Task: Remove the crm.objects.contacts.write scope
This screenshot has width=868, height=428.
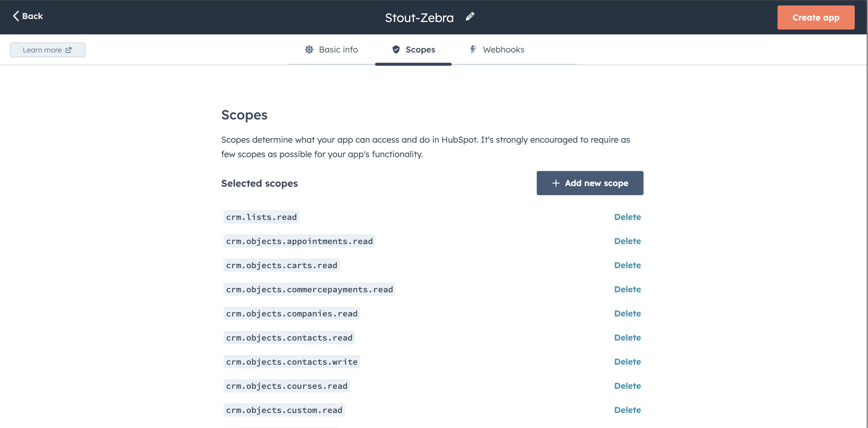Action: coord(628,362)
